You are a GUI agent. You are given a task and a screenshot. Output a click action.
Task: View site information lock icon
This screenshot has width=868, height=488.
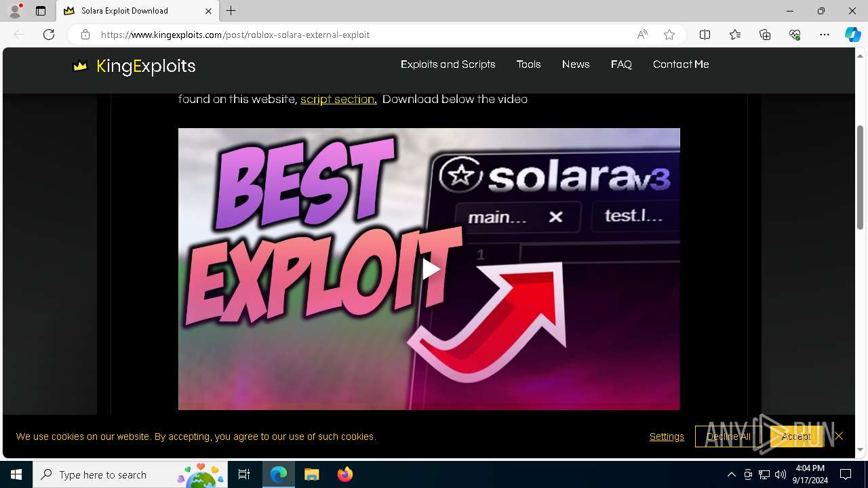85,35
